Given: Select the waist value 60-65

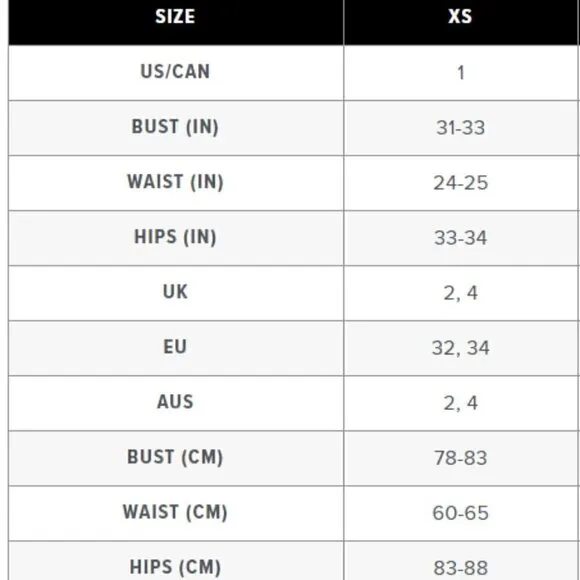Looking at the screenshot, I should 461,513.
